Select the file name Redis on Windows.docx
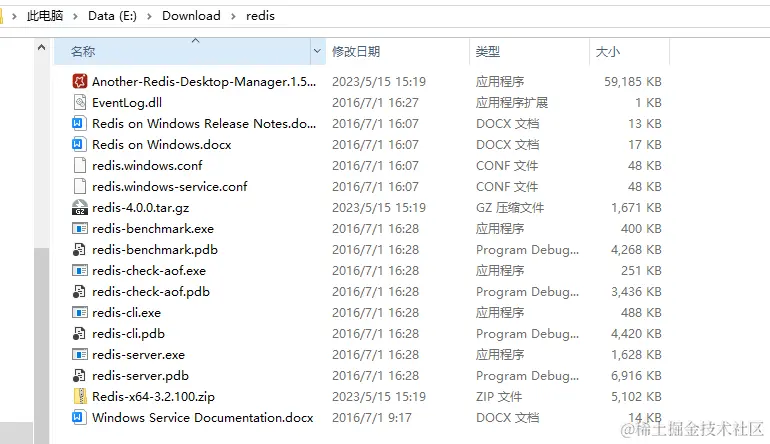This screenshot has height=444, width=770. (x=162, y=144)
